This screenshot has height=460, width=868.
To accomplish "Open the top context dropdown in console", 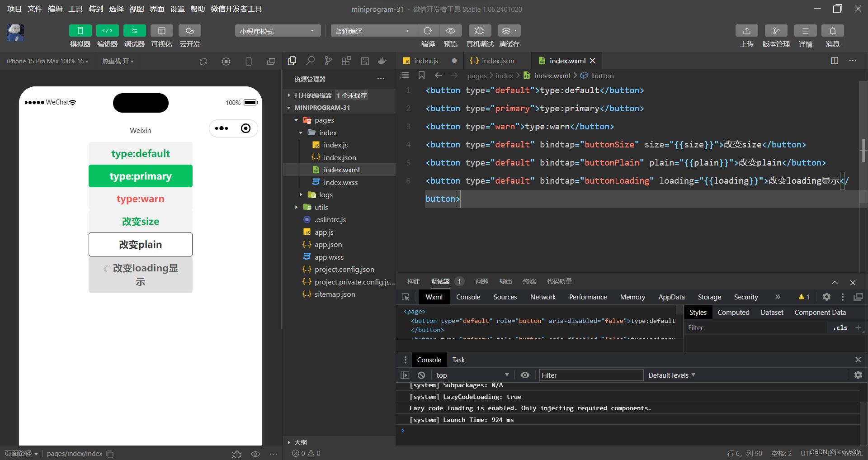I will point(472,375).
